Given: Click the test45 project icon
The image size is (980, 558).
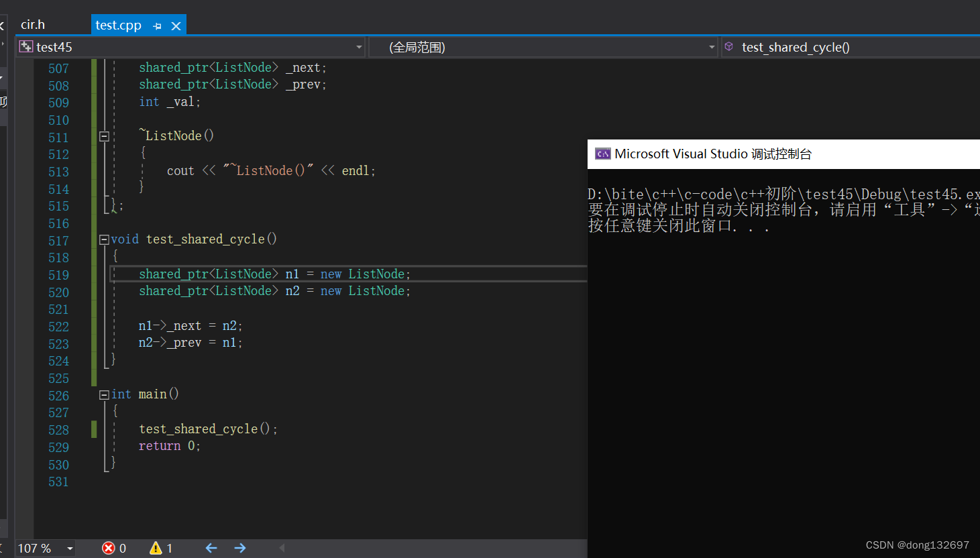Looking at the screenshot, I should (x=26, y=46).
